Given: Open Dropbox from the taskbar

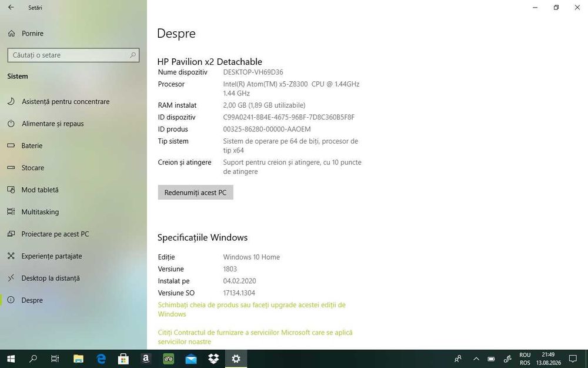Looking at the screenshot, I should 213,359.
